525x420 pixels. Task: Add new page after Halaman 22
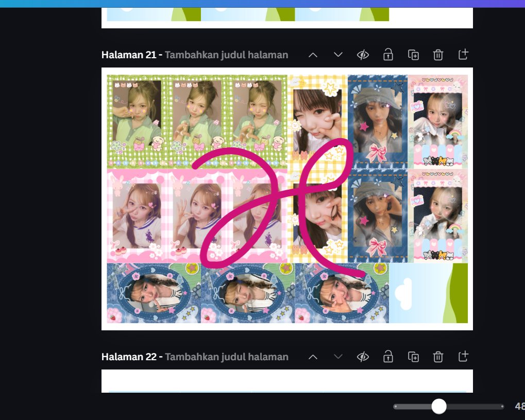pos(463,357)
